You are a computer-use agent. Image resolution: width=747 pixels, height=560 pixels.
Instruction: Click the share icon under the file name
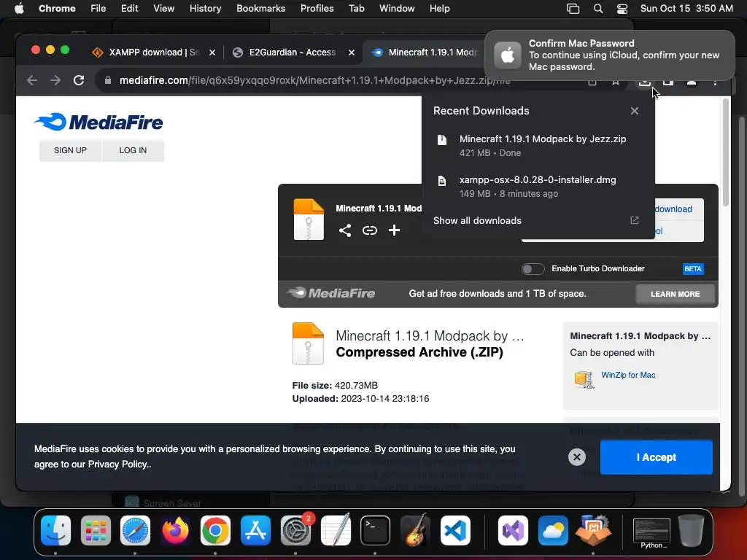click(345, 230)
